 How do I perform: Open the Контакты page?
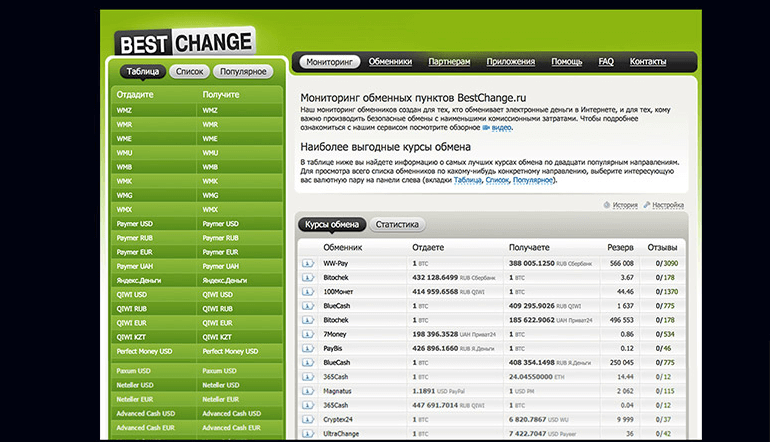tap(648, 62)
